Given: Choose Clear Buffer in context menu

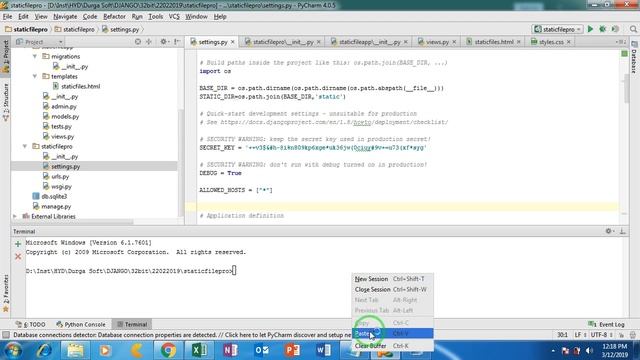Looking at the screenshot, I should coord(392,346).
